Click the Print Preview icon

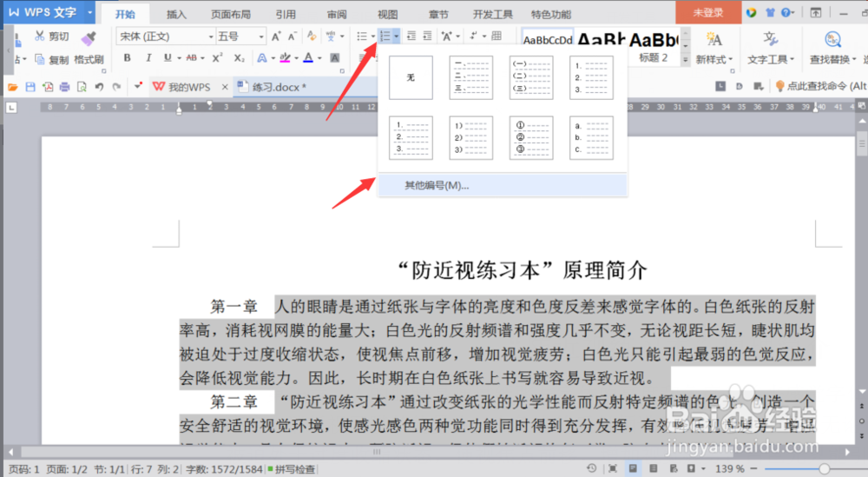click(x=82, y=87)
